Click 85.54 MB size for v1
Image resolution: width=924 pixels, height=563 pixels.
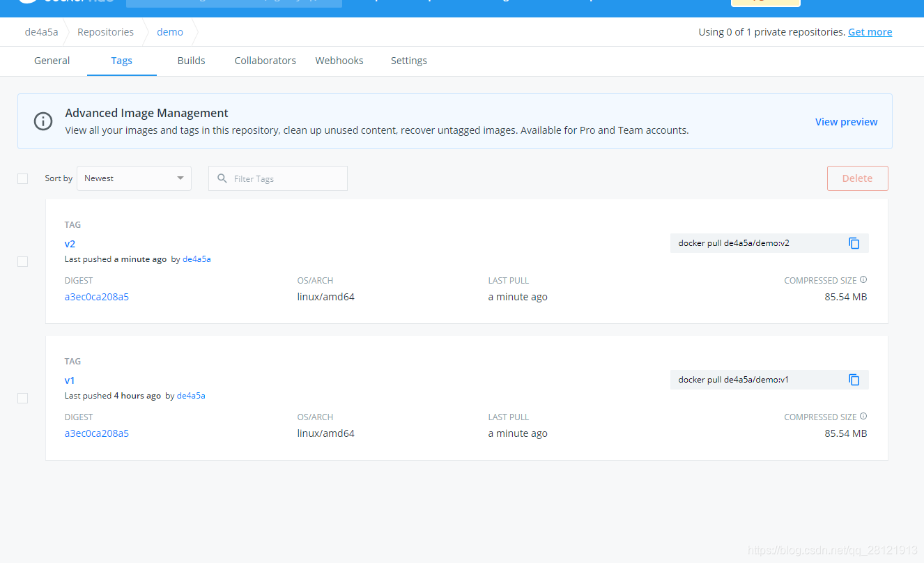tap(846, 433)
